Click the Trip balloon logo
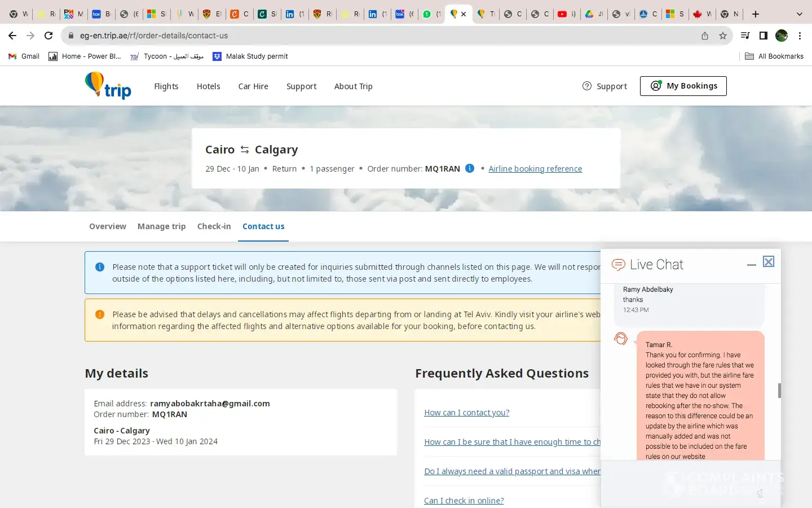Screen dimensions: 812x508 pyautogui.click(x=108, y=86)
